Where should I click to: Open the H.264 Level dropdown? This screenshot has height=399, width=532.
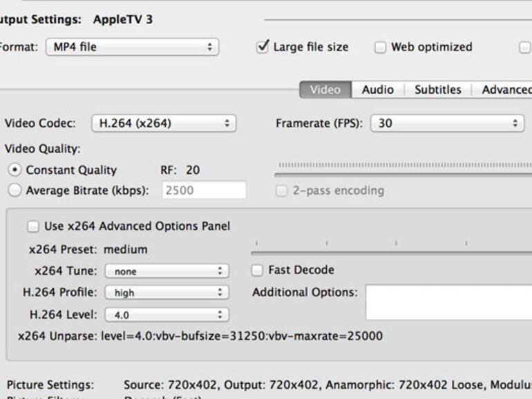[167, 315]
